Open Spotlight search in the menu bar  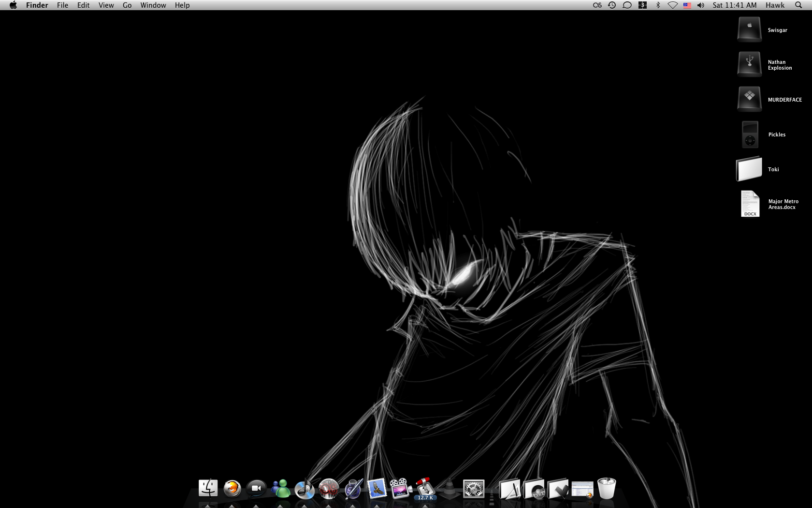798,5
